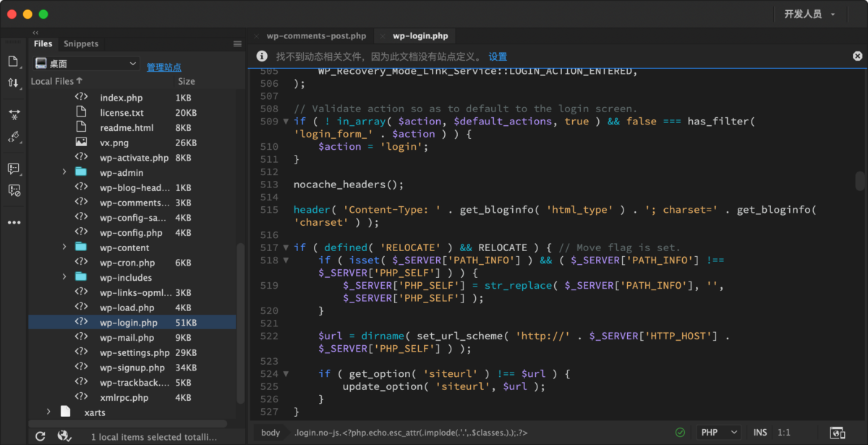Toggle the INS insert/overwrite mode indicator

759,433
